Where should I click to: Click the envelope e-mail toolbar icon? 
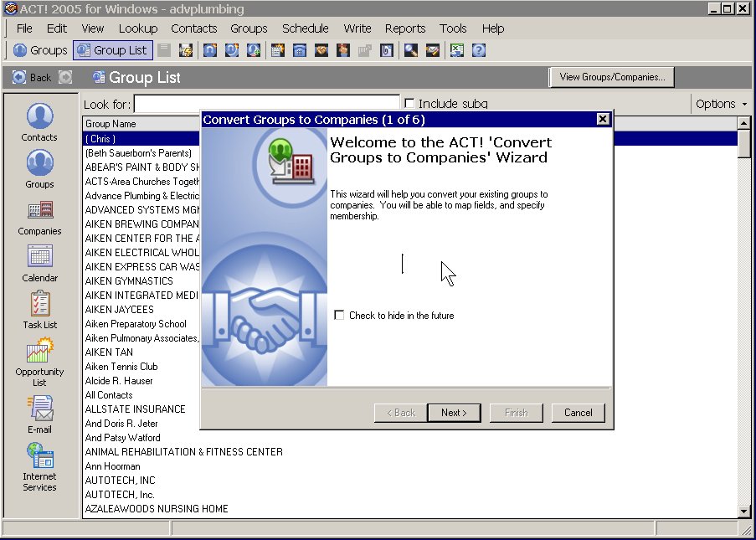coord(433,50)
